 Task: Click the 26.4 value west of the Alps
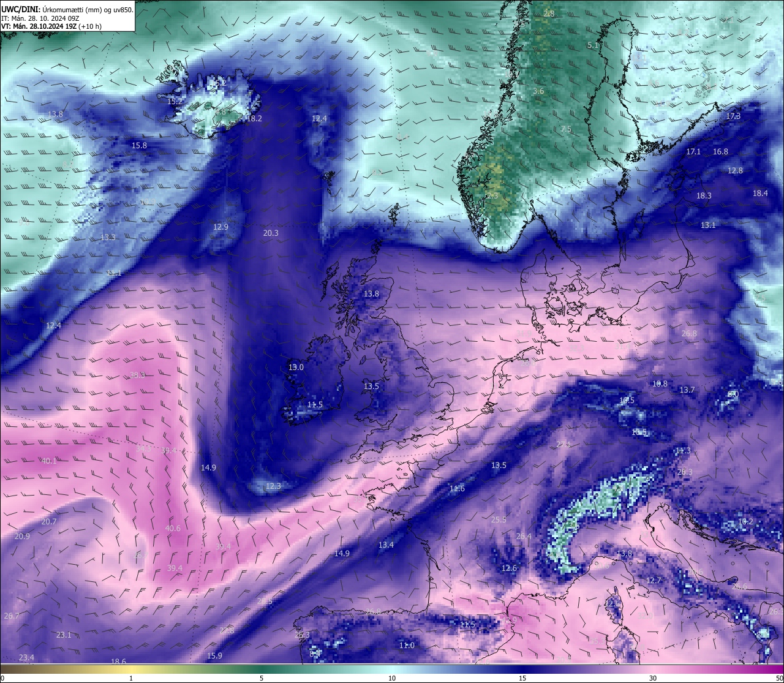tap(524, 536)
